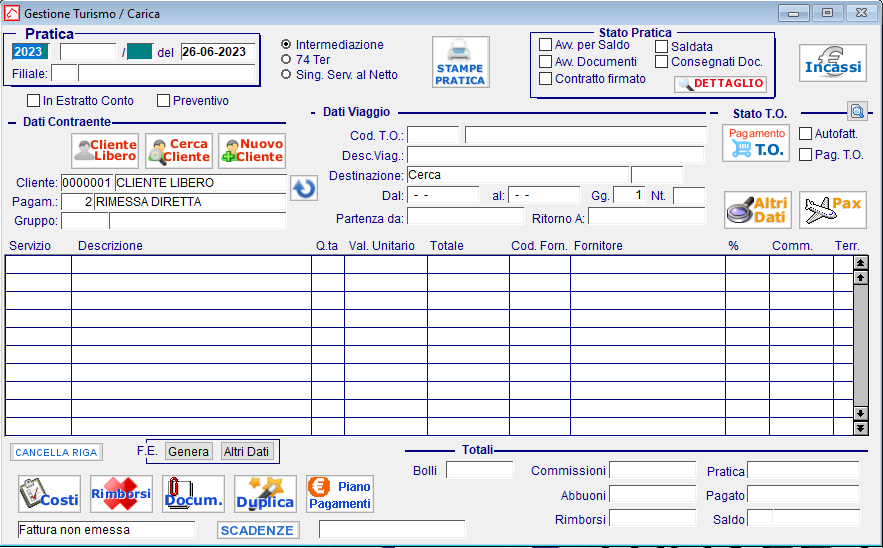Click the CANCELLA RIGA button
Viewport: 883px width, 548px height.
coord(56,452)
